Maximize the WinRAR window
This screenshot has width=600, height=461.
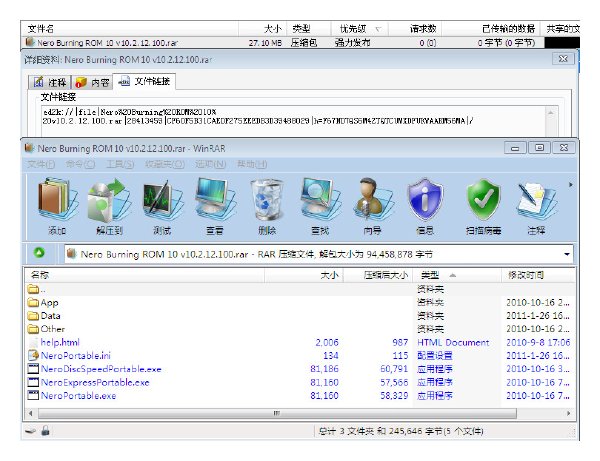[539, 148]
